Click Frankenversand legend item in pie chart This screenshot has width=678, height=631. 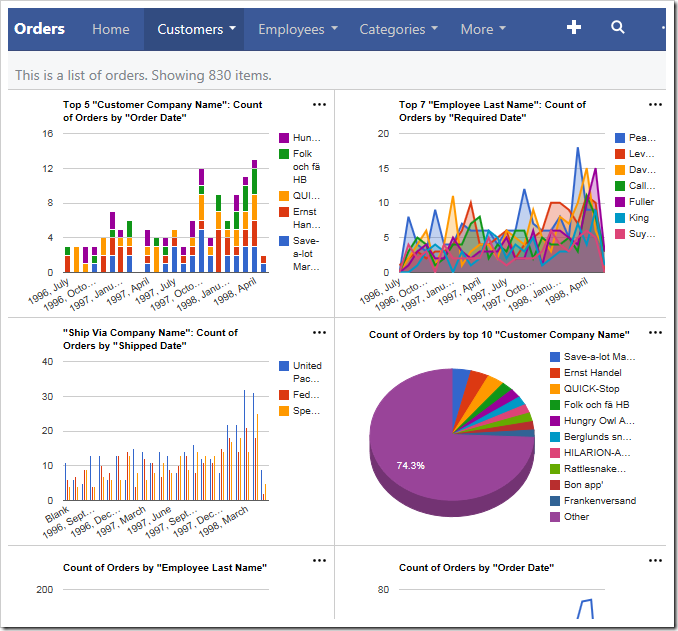point(593,501)
